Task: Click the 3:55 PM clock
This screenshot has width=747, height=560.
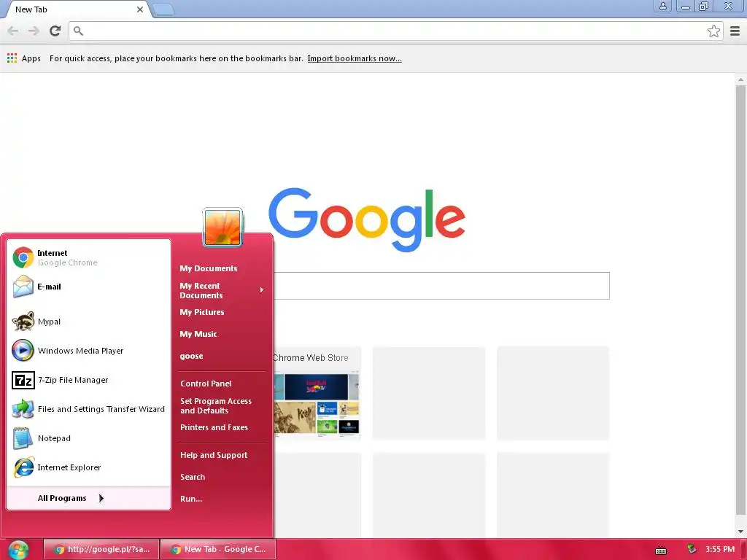Action: tap(720, 550)
